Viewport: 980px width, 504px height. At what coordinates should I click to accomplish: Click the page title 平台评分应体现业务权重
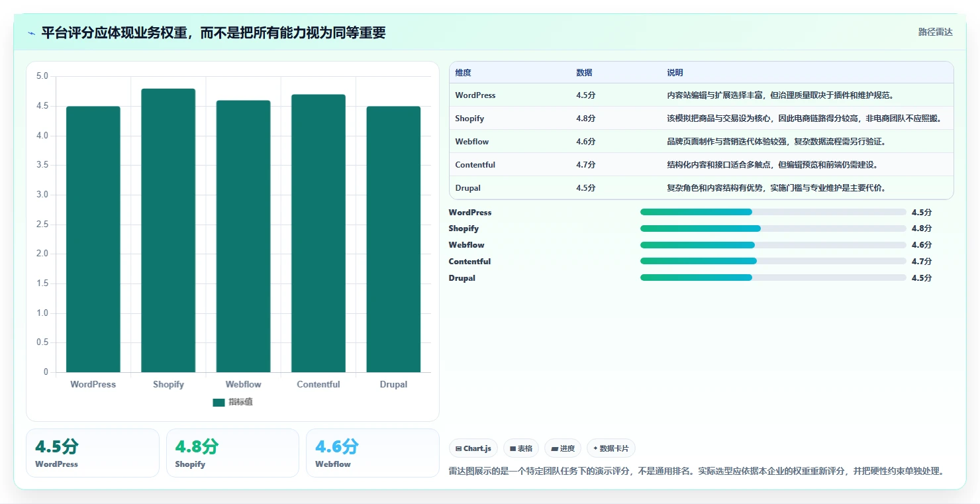(213, 32)
